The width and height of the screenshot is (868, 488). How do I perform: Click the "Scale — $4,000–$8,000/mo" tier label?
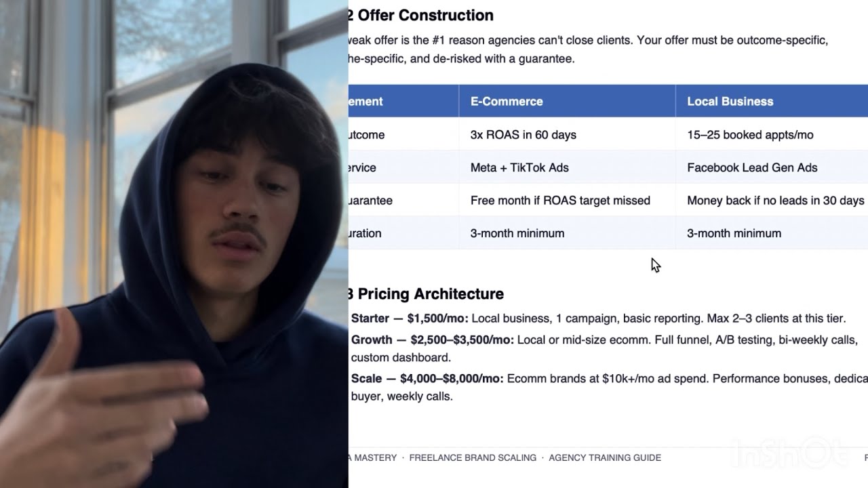click(x=427, y=378)
